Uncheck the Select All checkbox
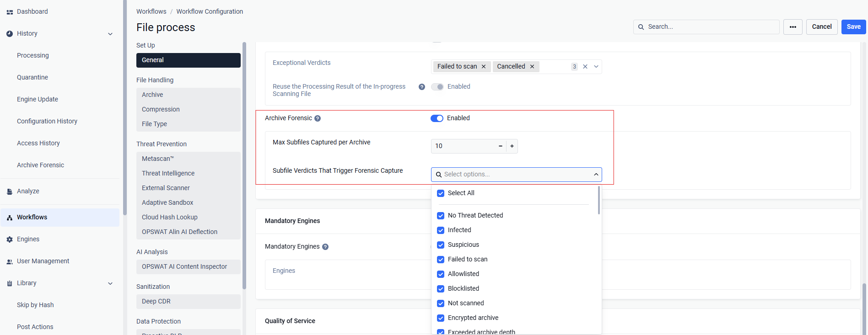The width and height of the screenshot is (868, 335). click(441, 193)
